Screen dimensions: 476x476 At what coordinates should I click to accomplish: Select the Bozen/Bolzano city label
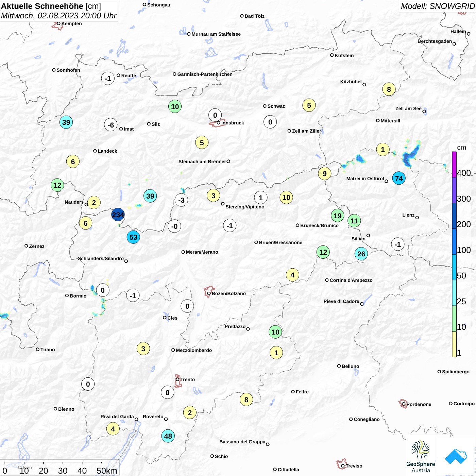click(229, 293)
